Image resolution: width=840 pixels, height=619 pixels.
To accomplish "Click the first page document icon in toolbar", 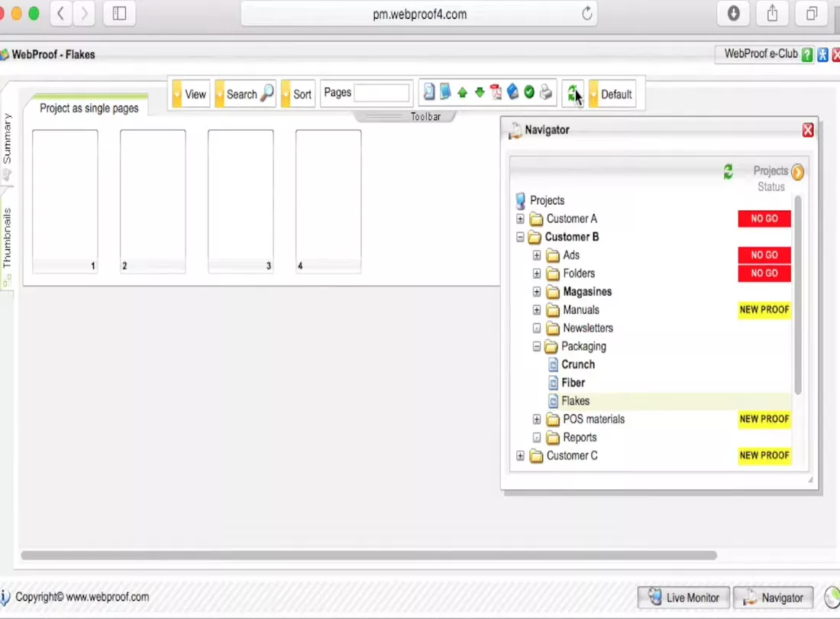I will [428, 92].
